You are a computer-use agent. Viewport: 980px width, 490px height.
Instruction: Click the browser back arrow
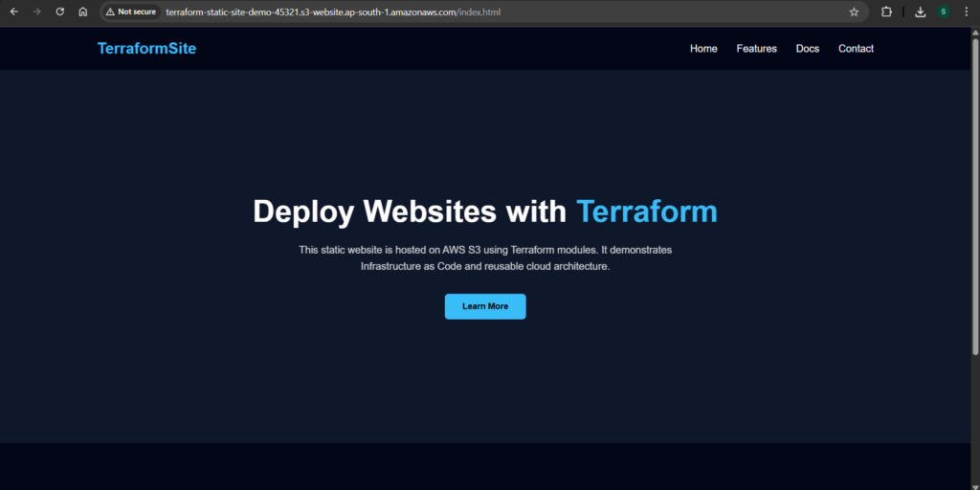coord(13,12)
